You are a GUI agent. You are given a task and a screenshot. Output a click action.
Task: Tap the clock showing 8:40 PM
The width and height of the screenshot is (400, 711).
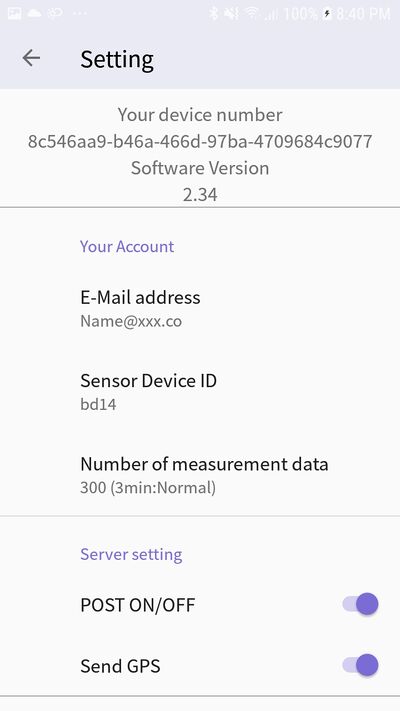coord(363,14)
